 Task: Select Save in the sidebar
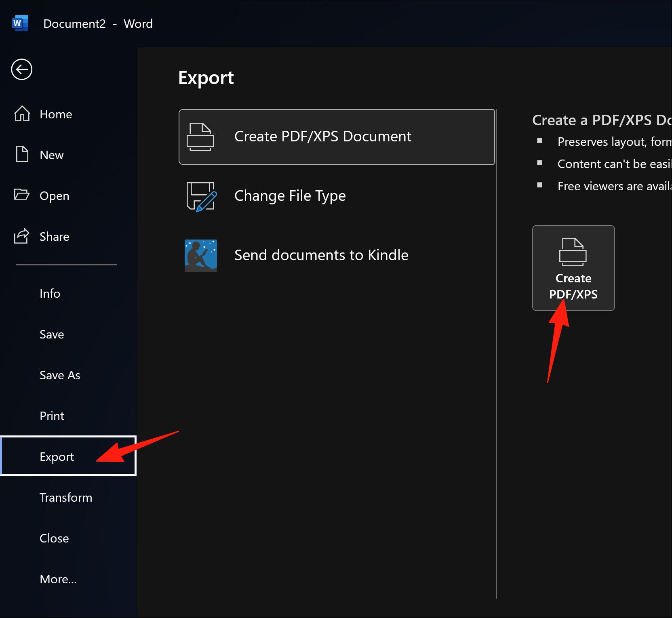68,334
